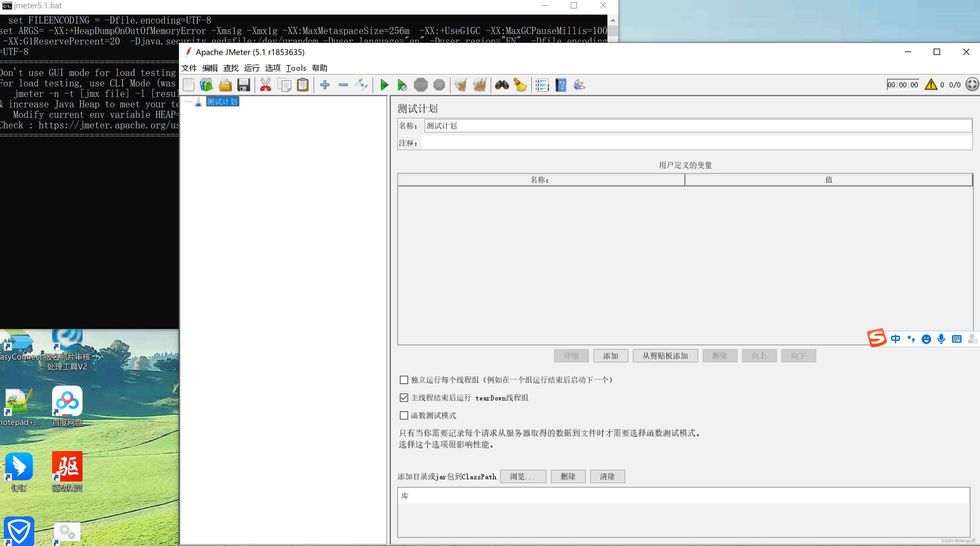Open the Tools menu
The height and width of the screenshot is (546, 980).
click(296, 68)
